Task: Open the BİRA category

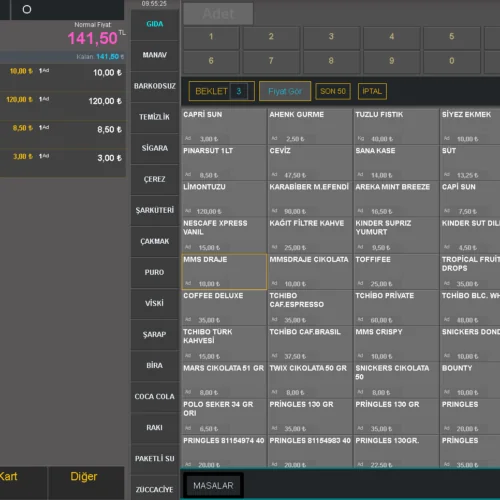Action: tap(155, 366)
